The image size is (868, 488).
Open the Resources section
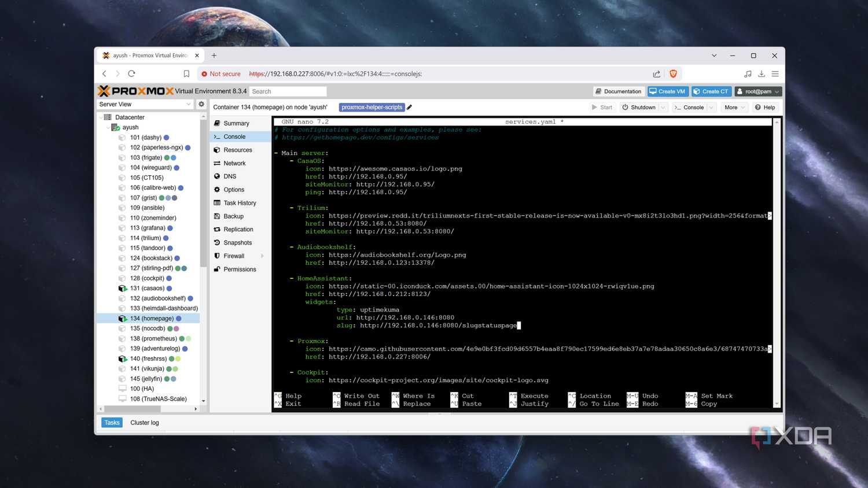pyautogui.click(x=237, y=150)
